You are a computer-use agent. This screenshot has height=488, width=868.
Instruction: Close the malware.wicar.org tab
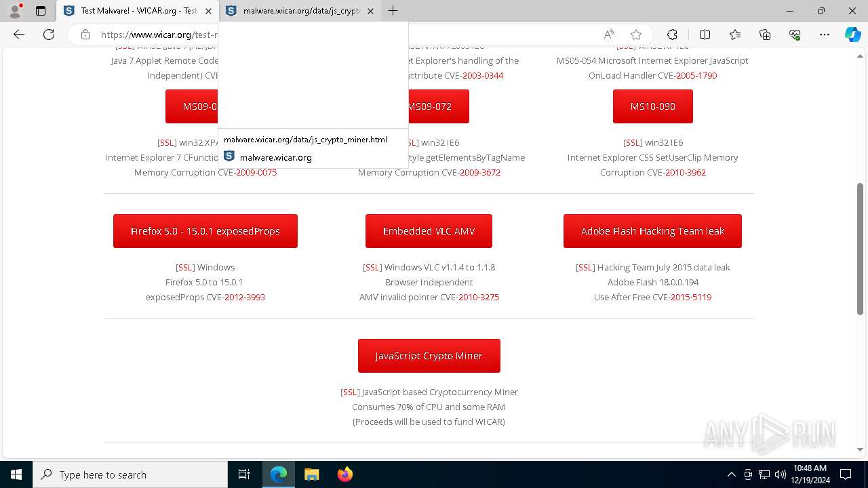click(x=370, y=11)
